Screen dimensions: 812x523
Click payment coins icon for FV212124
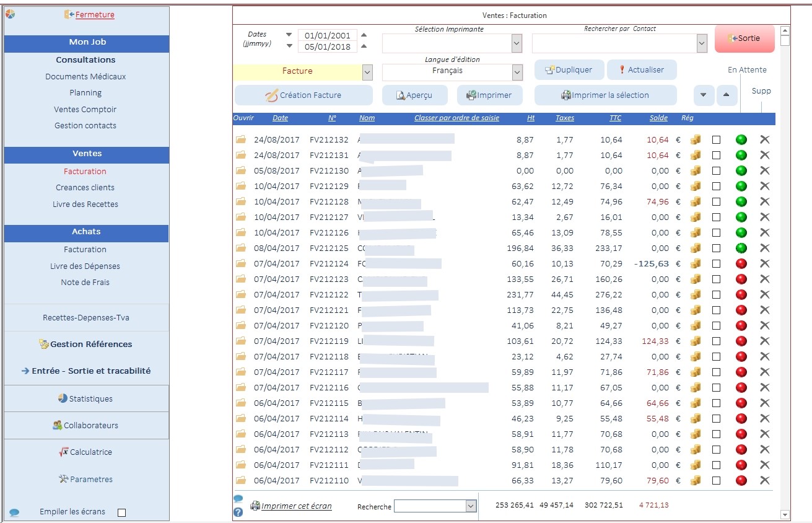[696, 263]
